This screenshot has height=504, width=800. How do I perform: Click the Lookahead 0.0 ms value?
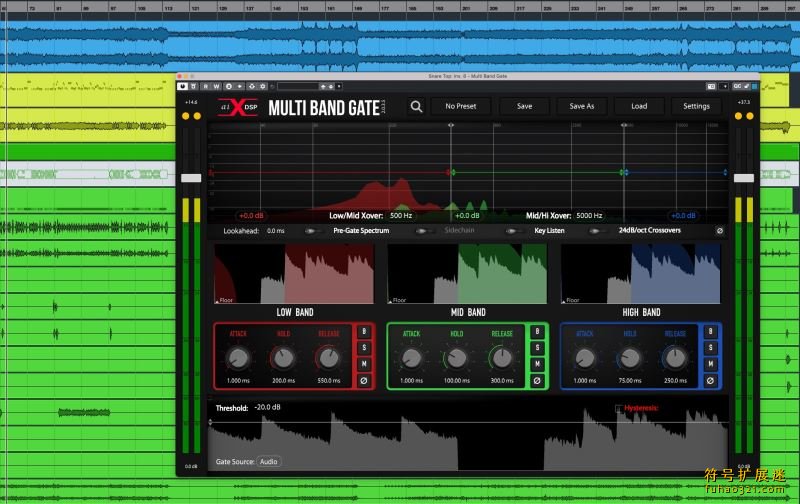point(276,231)
